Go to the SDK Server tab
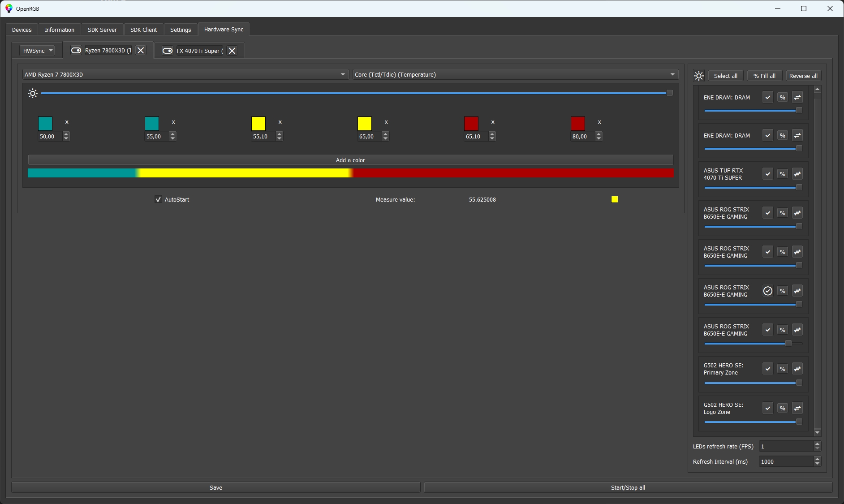Viewport: 844px width, 504px height. tap(102, 30)
